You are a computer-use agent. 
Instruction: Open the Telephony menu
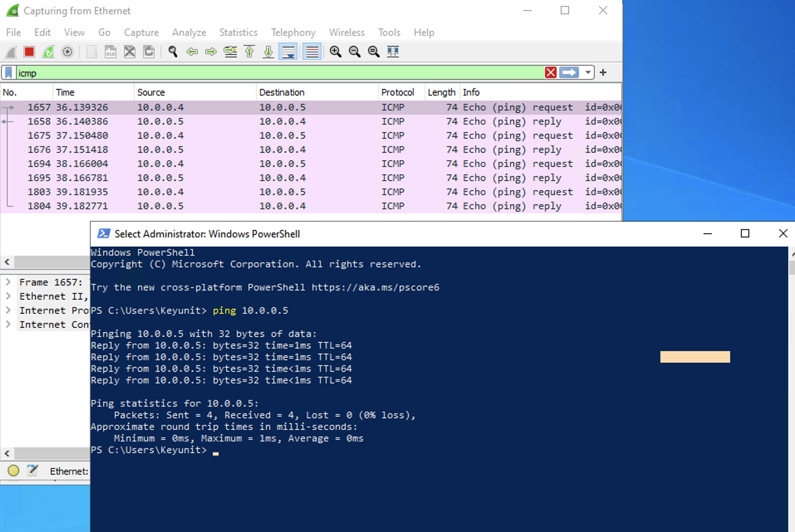293,32
